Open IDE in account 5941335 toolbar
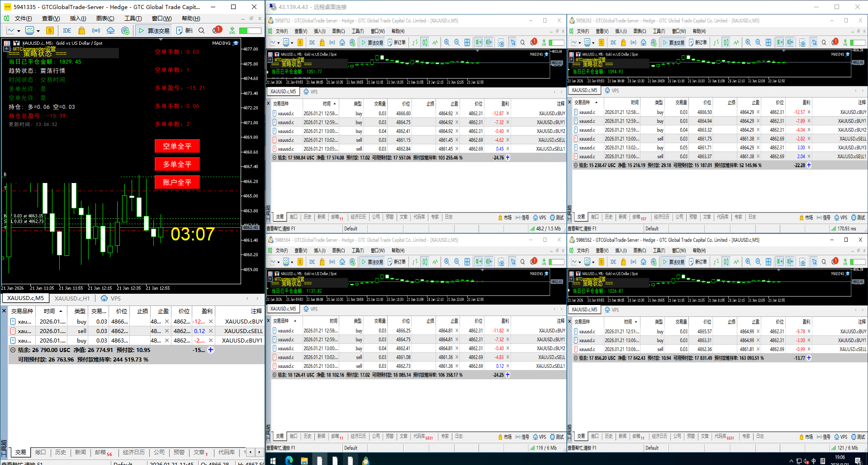This screenshot has width=868, height=465. [67, 31]
